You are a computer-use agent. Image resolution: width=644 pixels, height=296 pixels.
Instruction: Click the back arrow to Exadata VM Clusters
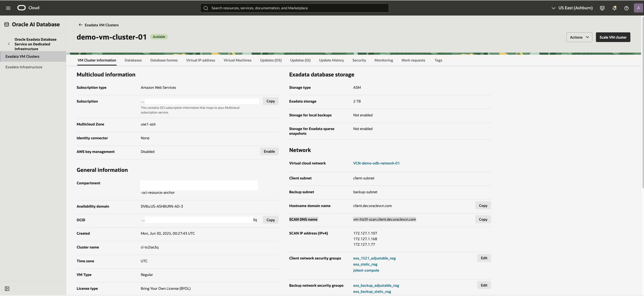(80, 25)
